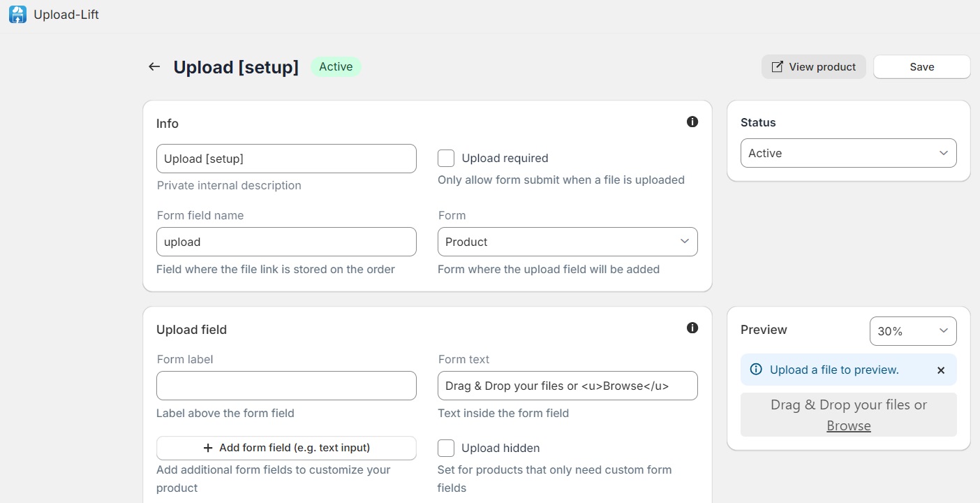Dismiss the Upload a file to preview notice
Image resolution: width=980 pixels, height=503 pixels.
coord(941,370)
